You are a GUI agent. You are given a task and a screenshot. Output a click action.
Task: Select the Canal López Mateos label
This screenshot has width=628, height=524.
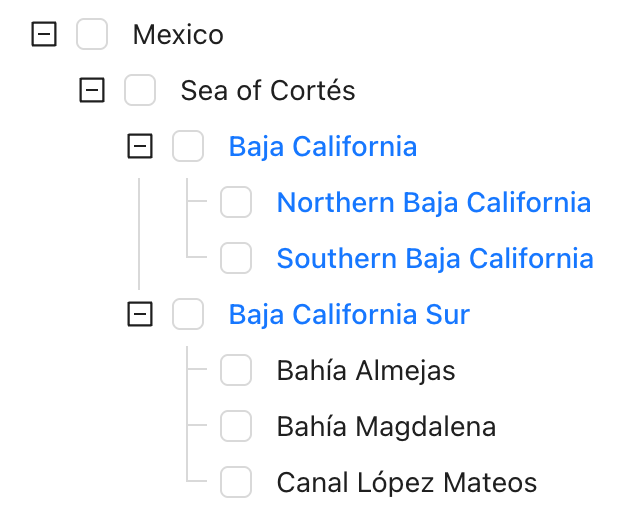point(406,483)
